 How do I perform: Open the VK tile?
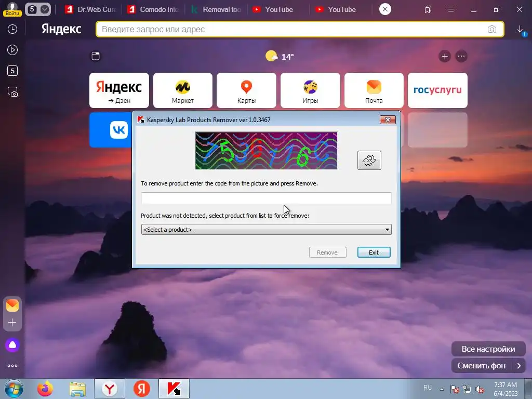click(x=111, y=130)
